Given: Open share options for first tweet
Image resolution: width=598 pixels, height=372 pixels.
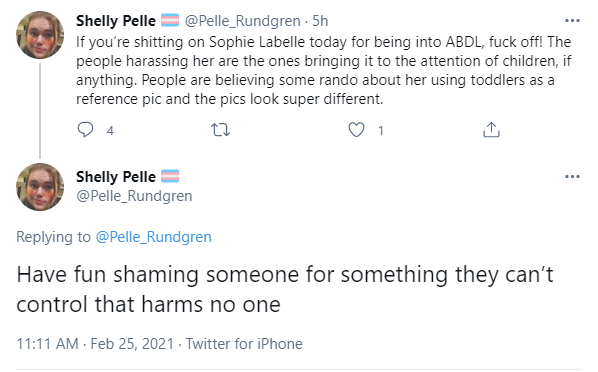Looking at the screenshot, I should 491,130.
